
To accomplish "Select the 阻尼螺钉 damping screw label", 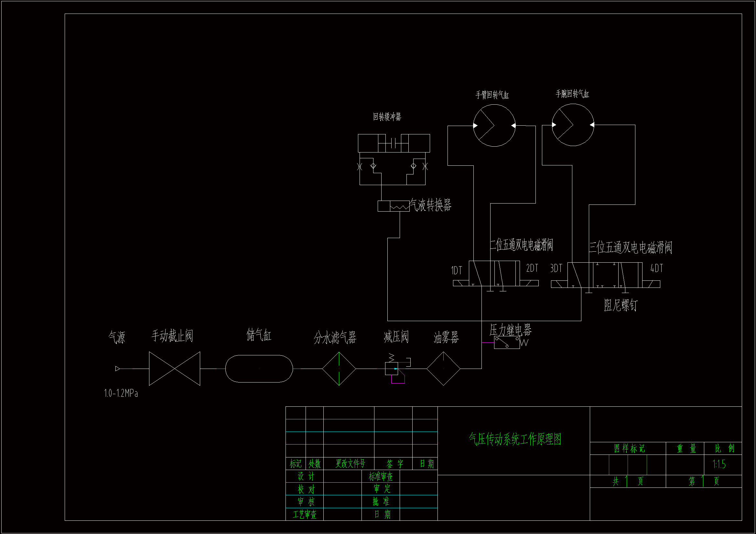I will tap(620, 305).
